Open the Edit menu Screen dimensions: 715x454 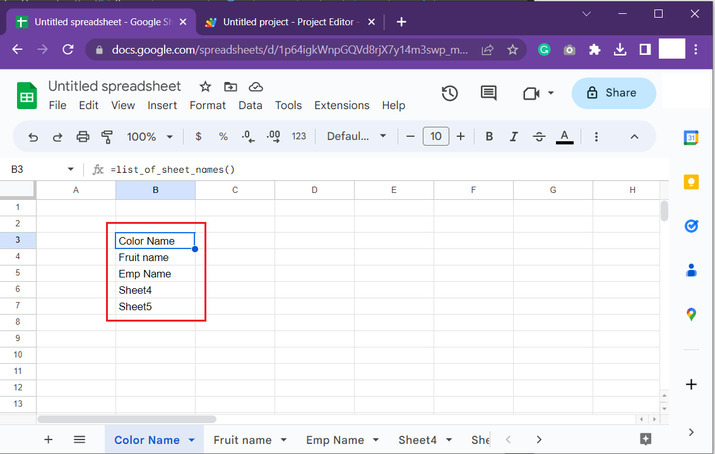pyautogui.click(x=88, y=105)
